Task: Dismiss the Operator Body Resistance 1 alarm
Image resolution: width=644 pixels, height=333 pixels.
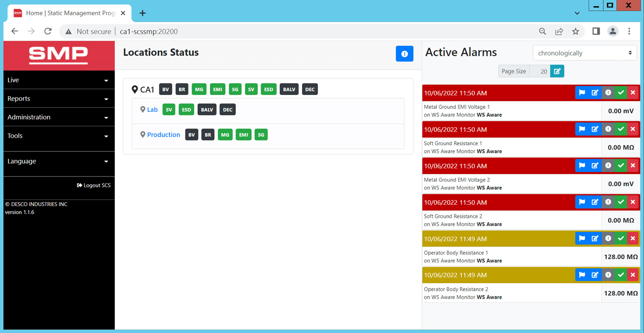Action: coord(633,238)
